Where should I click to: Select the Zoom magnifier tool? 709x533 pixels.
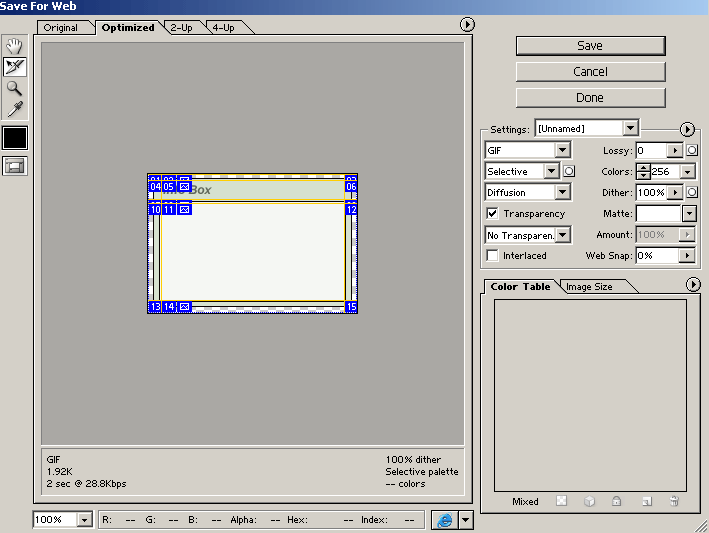(14, 88)
